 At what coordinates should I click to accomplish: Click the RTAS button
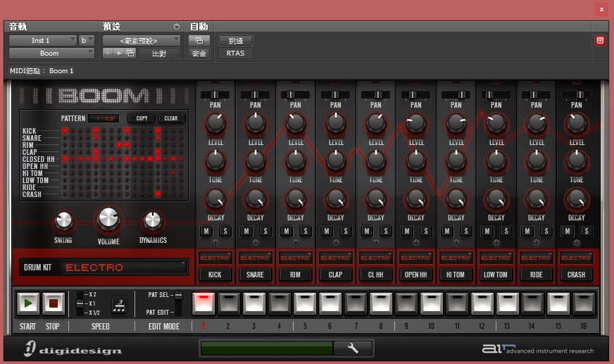click(235, 54)
